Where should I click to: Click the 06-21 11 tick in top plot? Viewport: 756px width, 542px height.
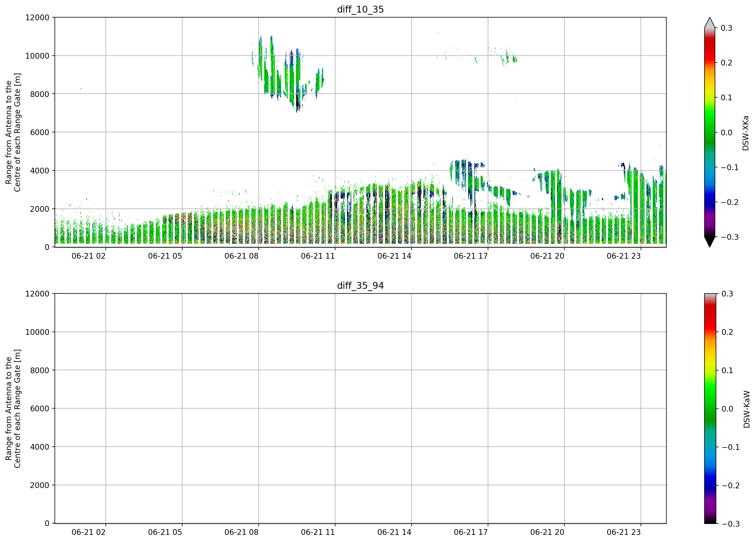click(318, 256)
